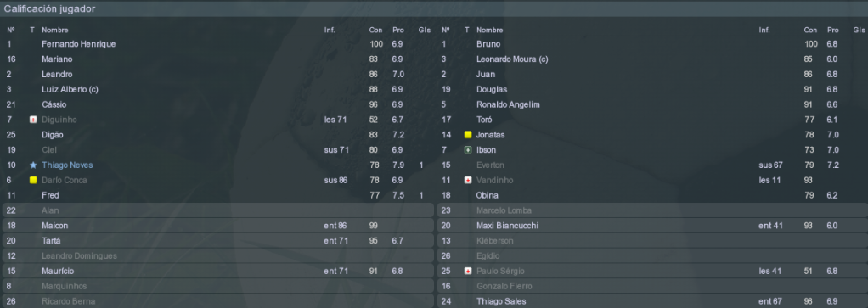Click the injury icon beside Diguinho

point(32,120)
